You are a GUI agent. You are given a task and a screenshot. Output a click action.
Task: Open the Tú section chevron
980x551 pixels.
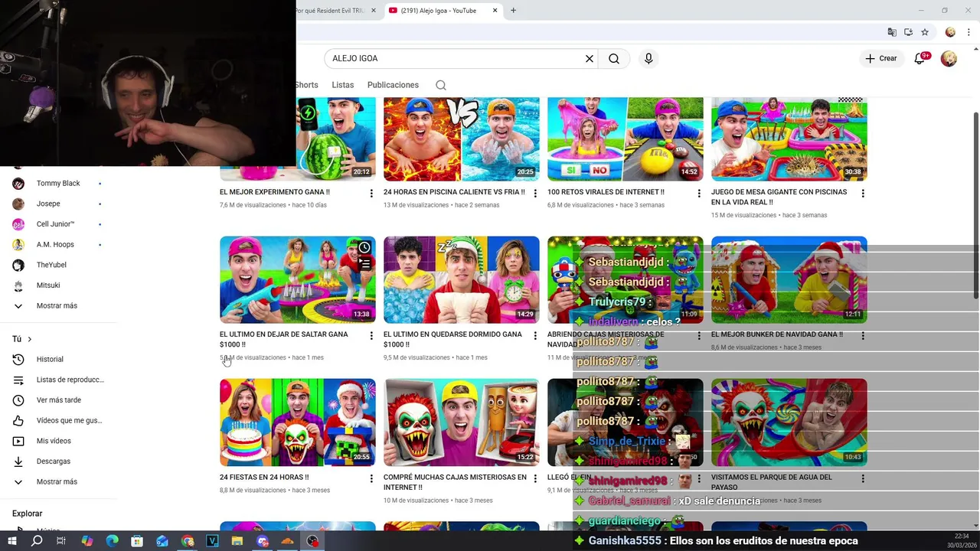[29, 339]
